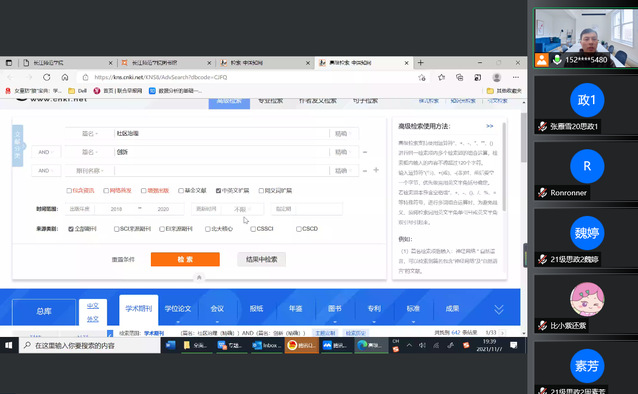
Task: Open the browser settings three-dots menu
Action: click(516, 77)
